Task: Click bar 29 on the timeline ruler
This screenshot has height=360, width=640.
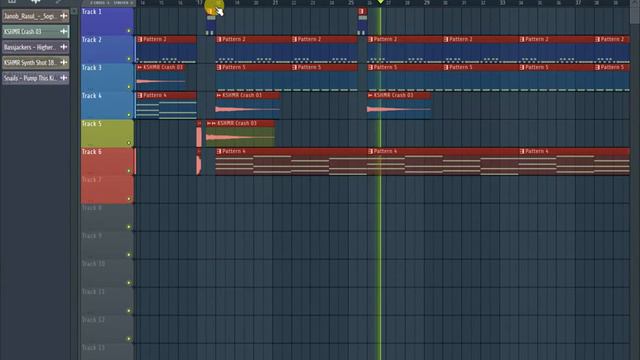Action: click(x=427, y=2)
